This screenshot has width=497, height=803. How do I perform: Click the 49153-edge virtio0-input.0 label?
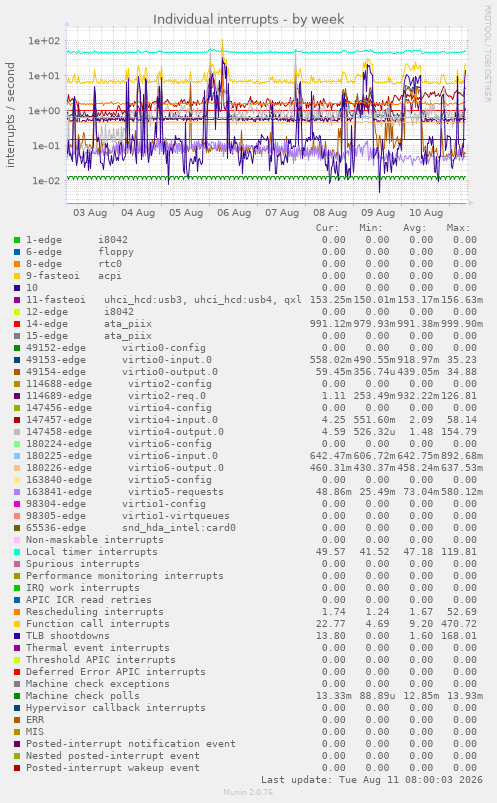[x=119, y=360]
